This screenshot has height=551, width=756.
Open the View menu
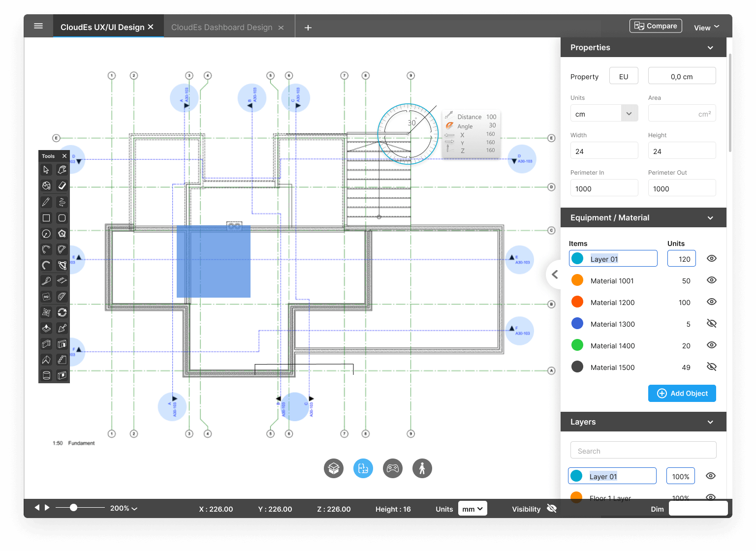point(706,28)
